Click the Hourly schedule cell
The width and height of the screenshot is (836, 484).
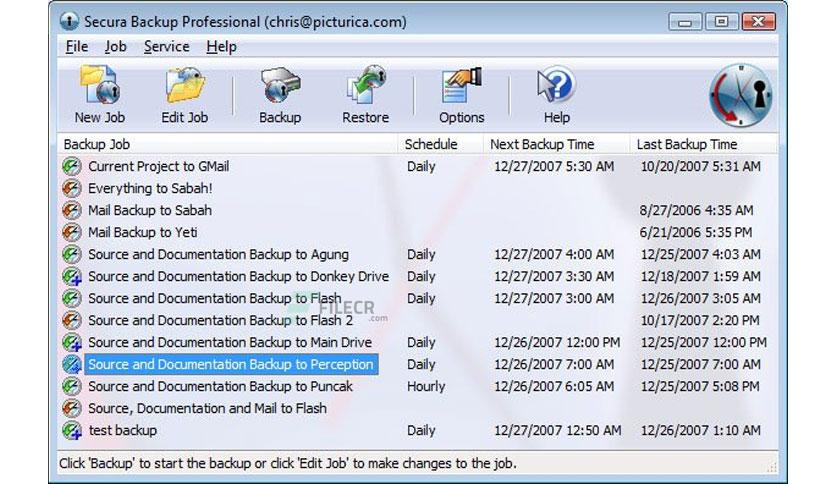(426, 386)
